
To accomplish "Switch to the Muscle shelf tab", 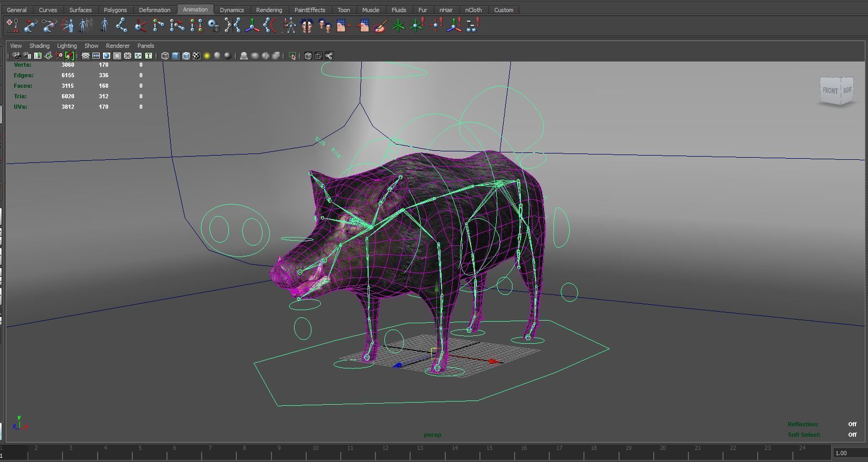I will coord(371,10).
